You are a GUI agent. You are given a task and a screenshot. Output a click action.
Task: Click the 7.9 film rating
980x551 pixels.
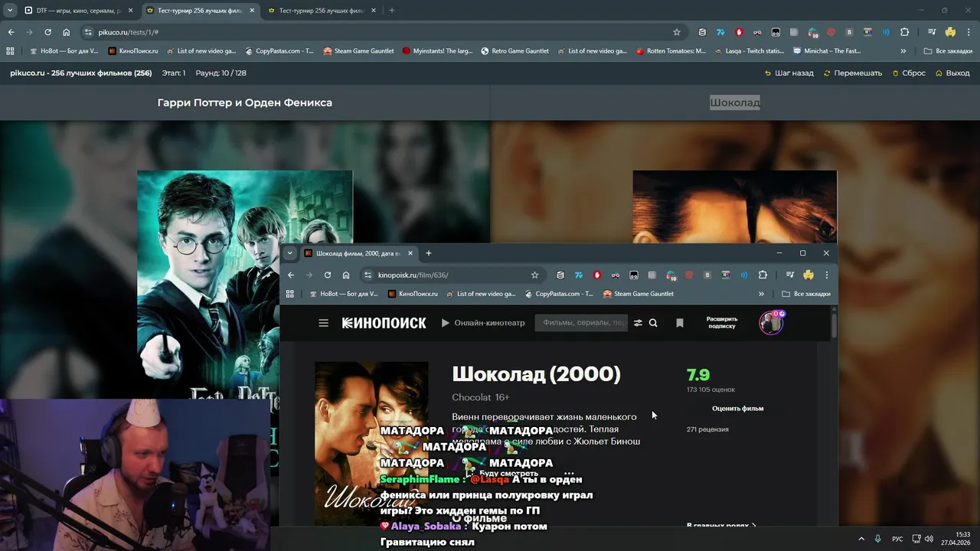click(698, 375)
